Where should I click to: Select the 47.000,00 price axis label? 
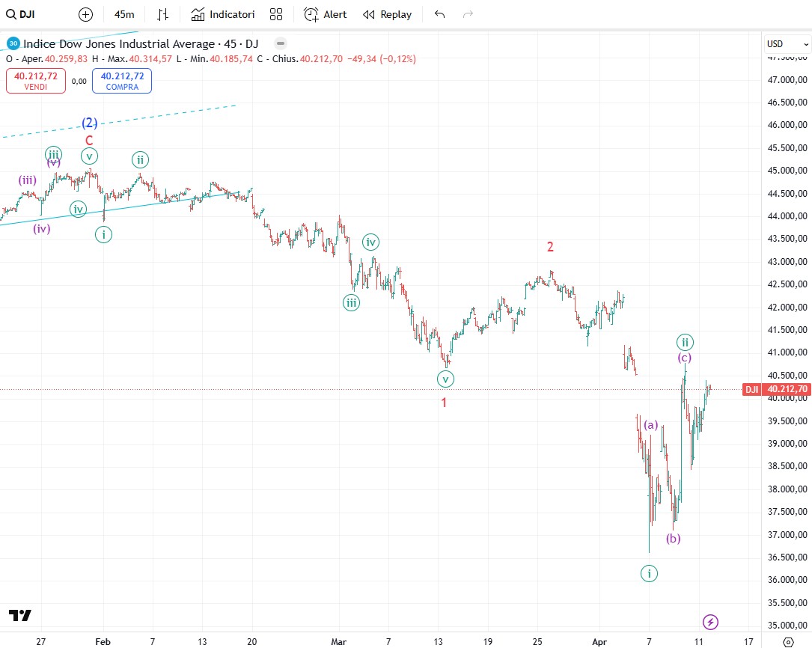click(x=787, y=80)
